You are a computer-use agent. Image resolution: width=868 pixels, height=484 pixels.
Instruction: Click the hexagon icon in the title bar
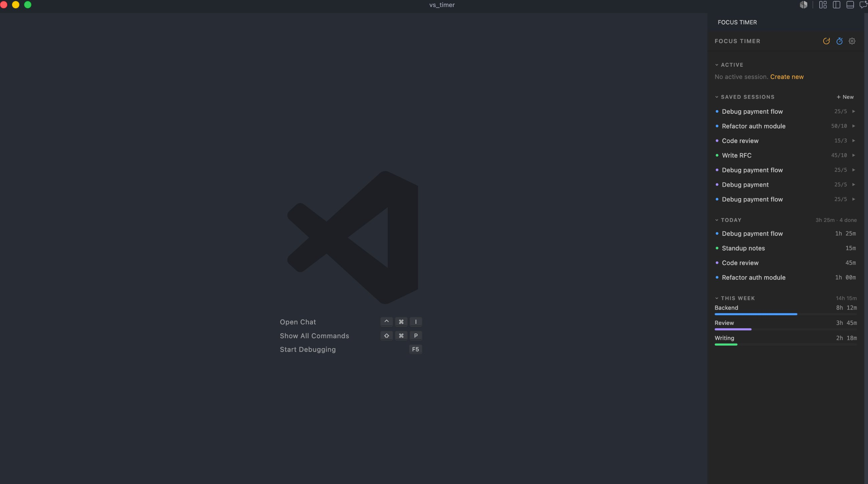pyautogui.click(x=804, y=5)
